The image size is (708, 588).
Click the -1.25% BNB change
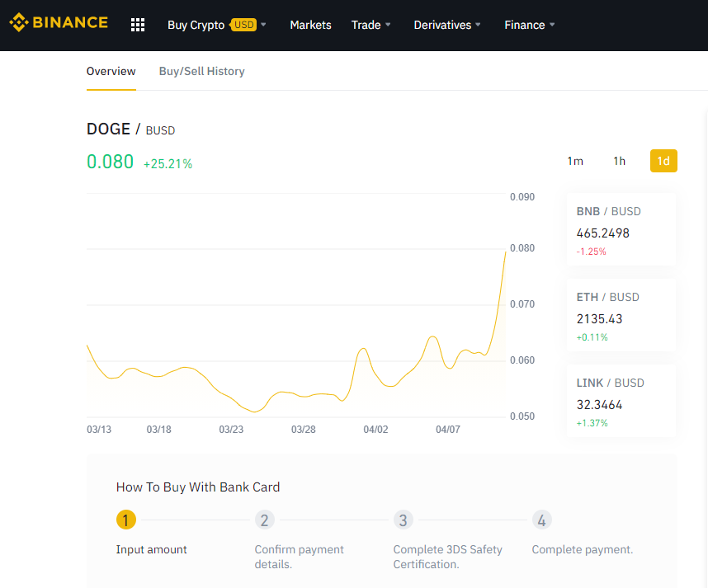point(591,252)
